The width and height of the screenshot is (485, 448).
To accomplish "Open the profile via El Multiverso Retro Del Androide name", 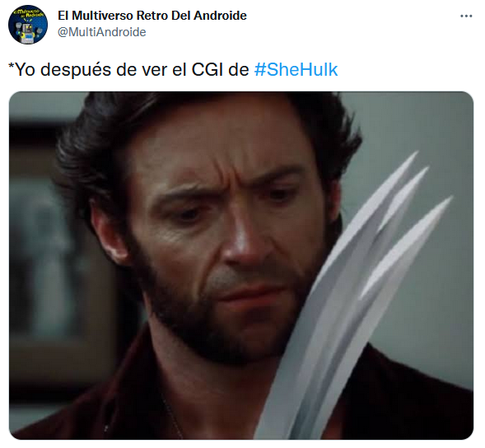I will [152, 15].
